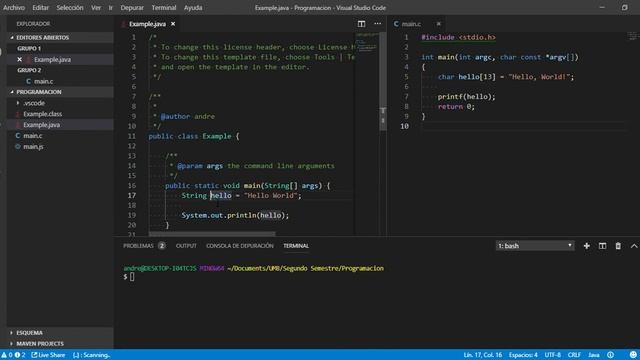Open the Ayuda menu
Image resolution: width=640 pixels, height=360 pixels.
[193, 7]
